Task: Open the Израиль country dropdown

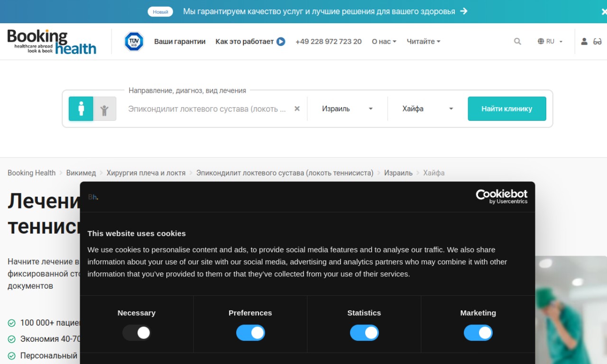Action: click(x=347, y=109)
